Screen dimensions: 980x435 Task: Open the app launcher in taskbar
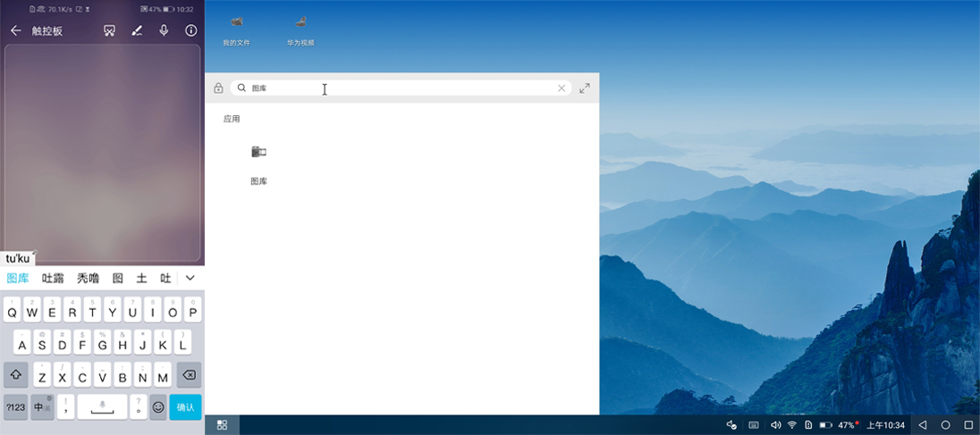222,425
